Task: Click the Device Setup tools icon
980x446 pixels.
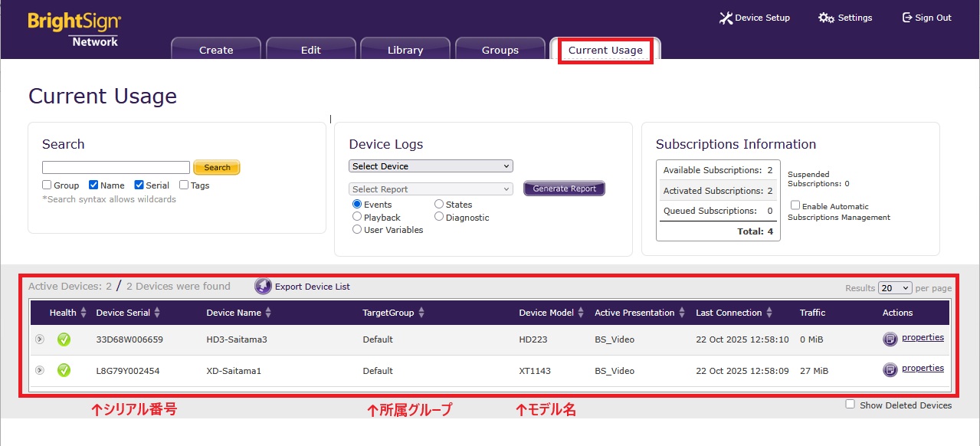Action: 726,18
